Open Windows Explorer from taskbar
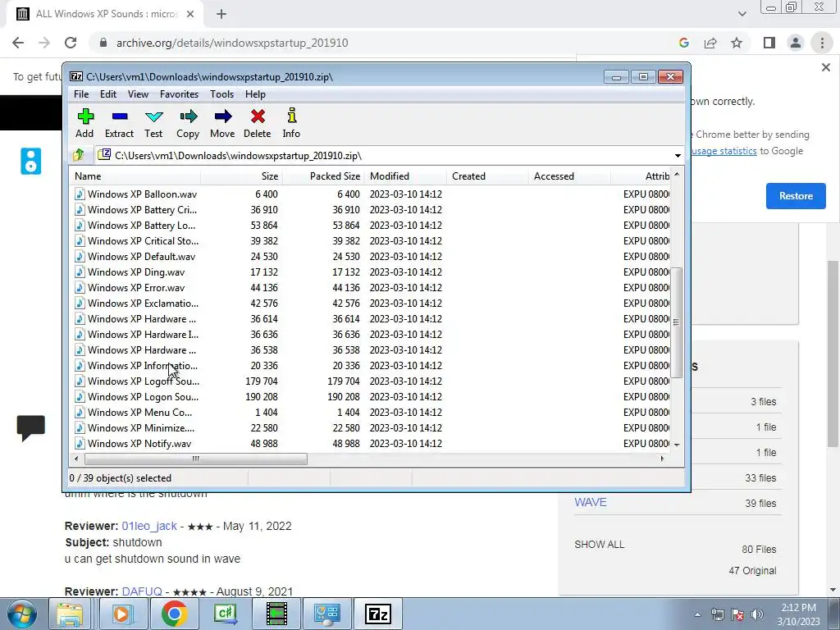This screenshot has height=630, width=840. point(70,614)
